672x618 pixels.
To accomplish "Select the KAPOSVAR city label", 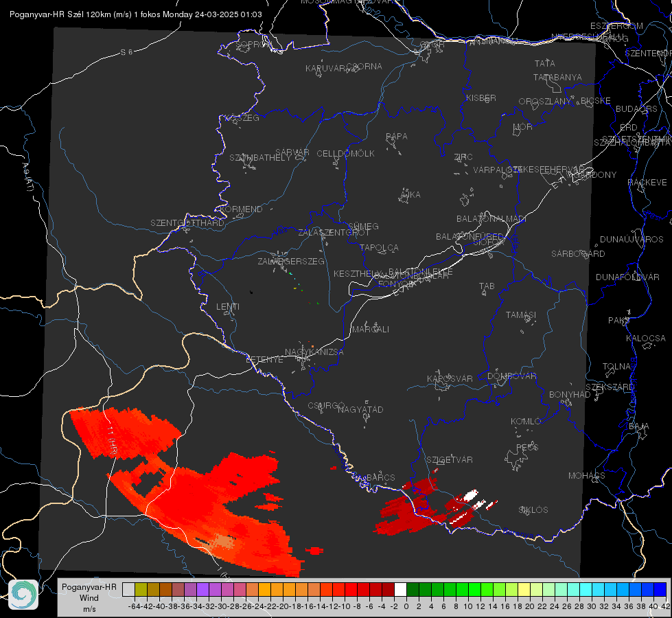I will 450,378.
